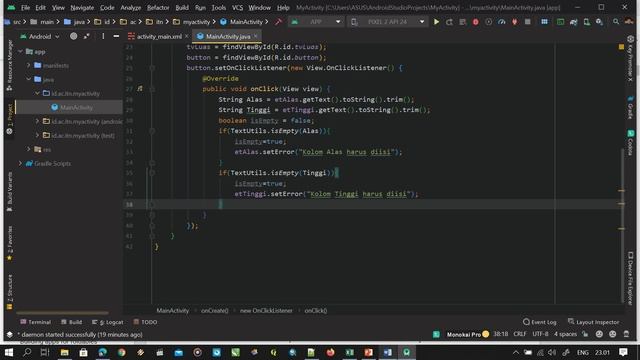640x360 pixels.
Task: Open the Layout Inspector
Action: click(x=593, y=322)
